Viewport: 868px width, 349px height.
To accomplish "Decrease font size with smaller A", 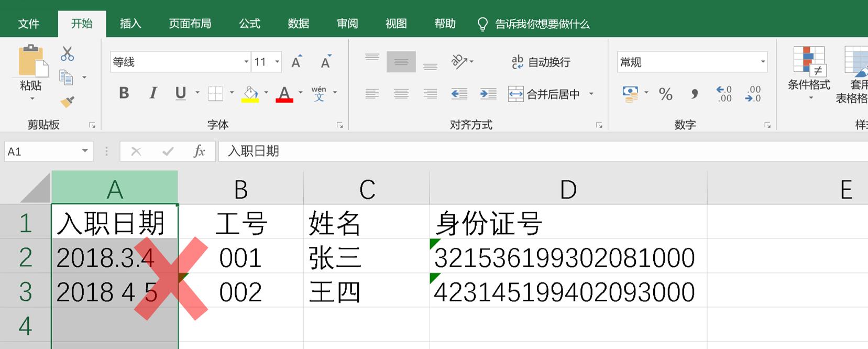I will pos(326,62).
